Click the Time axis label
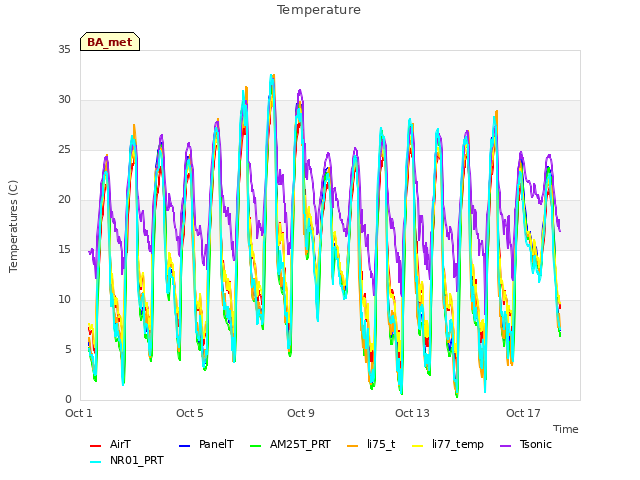 point(566,429)
